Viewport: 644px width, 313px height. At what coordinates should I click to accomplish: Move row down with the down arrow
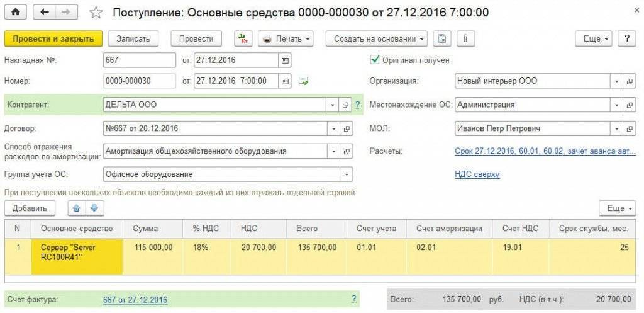tap(94, 208)
